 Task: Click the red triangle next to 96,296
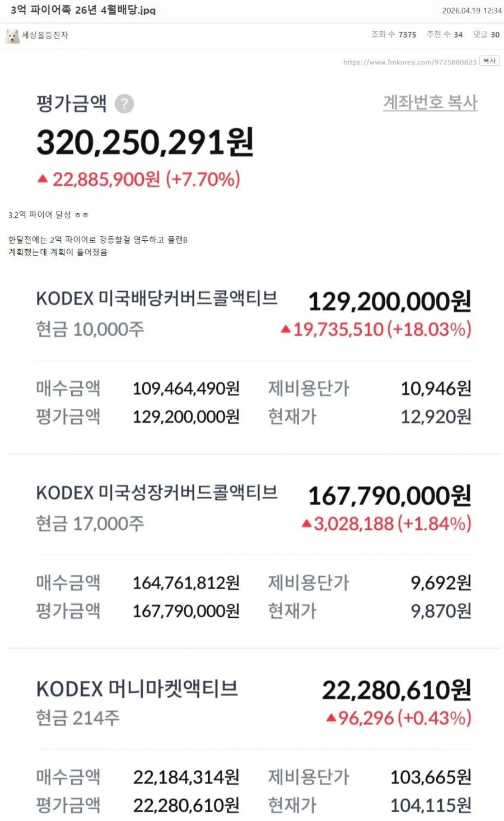(x=331, y=718)
